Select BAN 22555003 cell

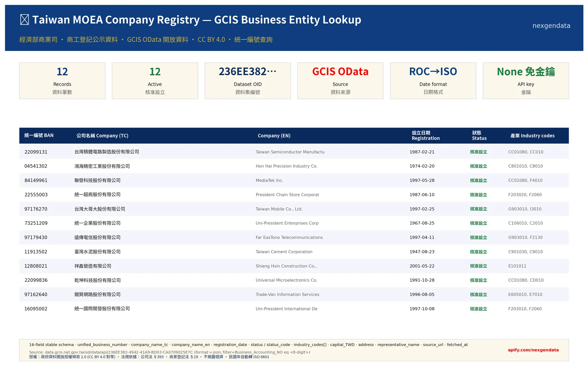(36, 195)
